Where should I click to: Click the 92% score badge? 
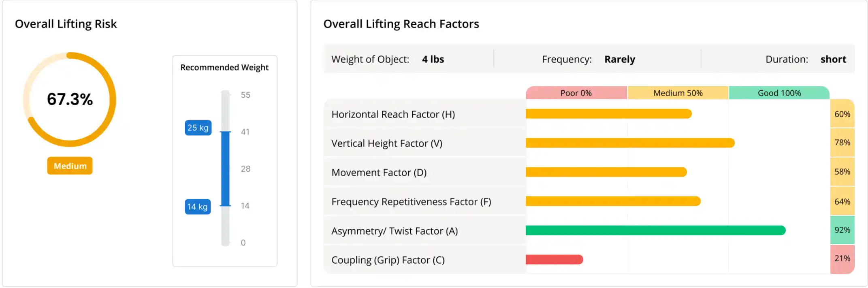pos(842,230)
